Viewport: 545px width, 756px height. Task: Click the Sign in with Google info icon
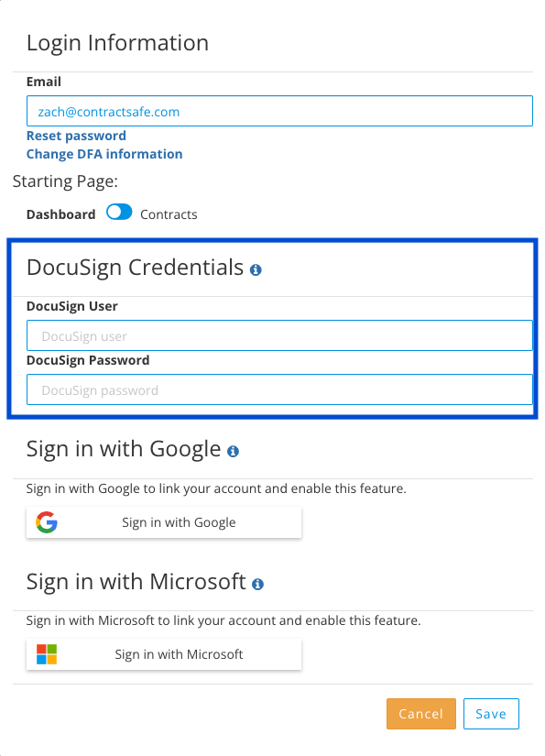coord(234,450)
